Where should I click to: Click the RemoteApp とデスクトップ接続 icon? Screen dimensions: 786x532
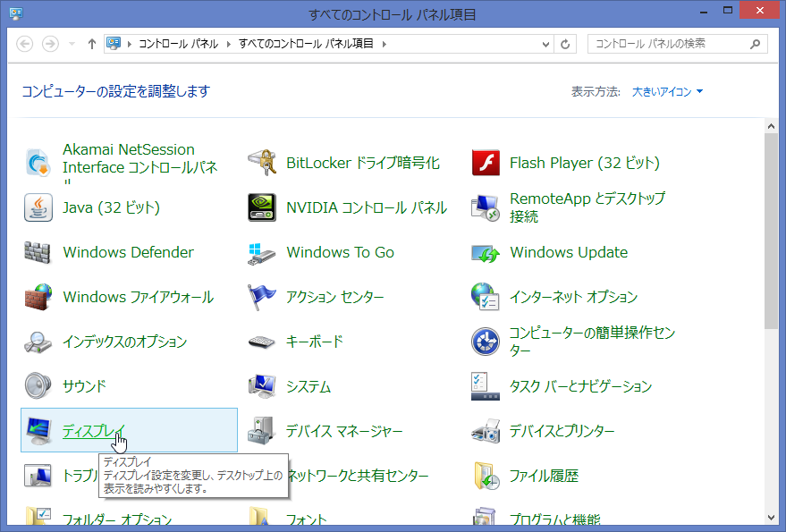click(486, 207)
